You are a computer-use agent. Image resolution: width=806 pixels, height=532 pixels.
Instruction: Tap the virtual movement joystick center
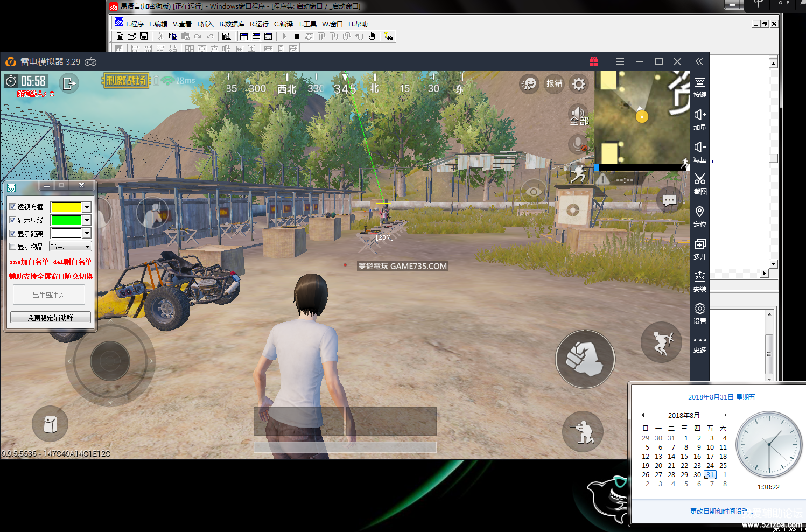(x=110, y=361)
